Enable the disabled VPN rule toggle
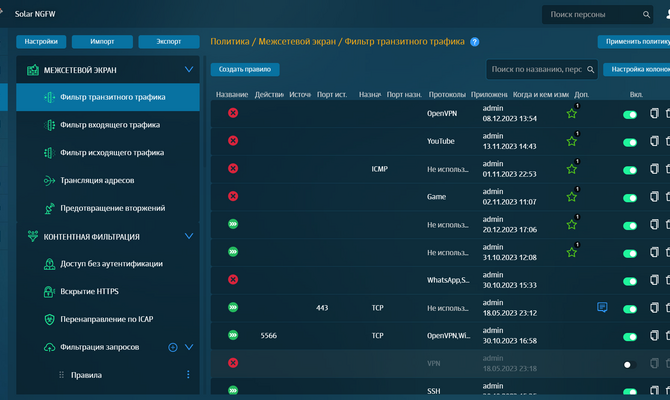 point(630,365)
